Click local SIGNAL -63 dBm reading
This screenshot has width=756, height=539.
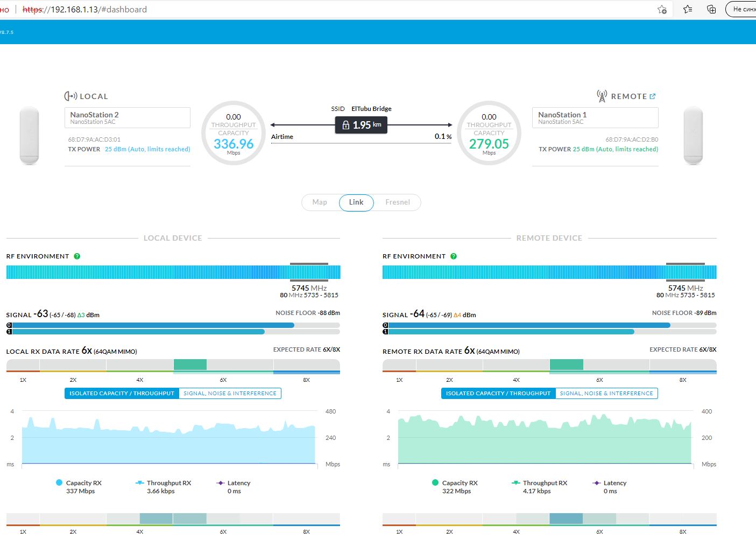53,314
